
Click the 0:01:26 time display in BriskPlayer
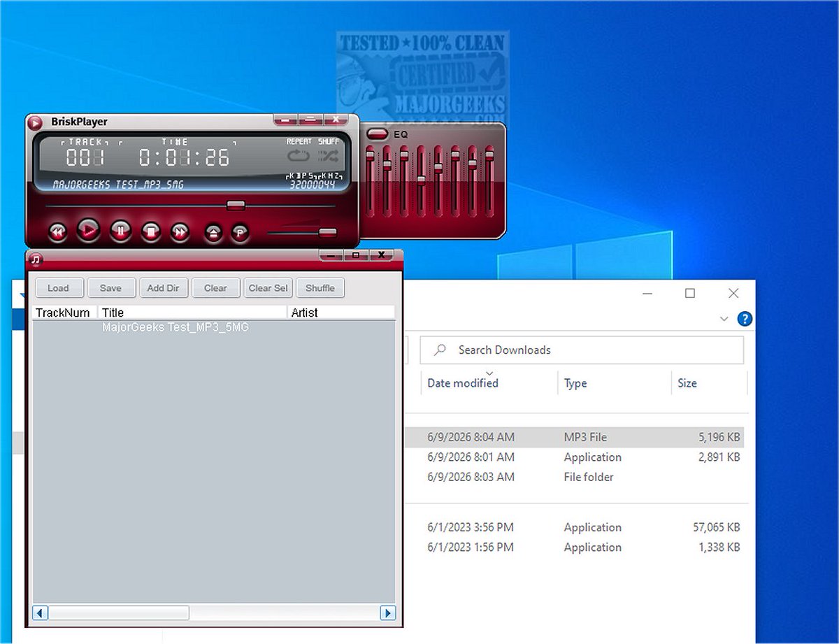pyautogui.click(x=184, y=157)
